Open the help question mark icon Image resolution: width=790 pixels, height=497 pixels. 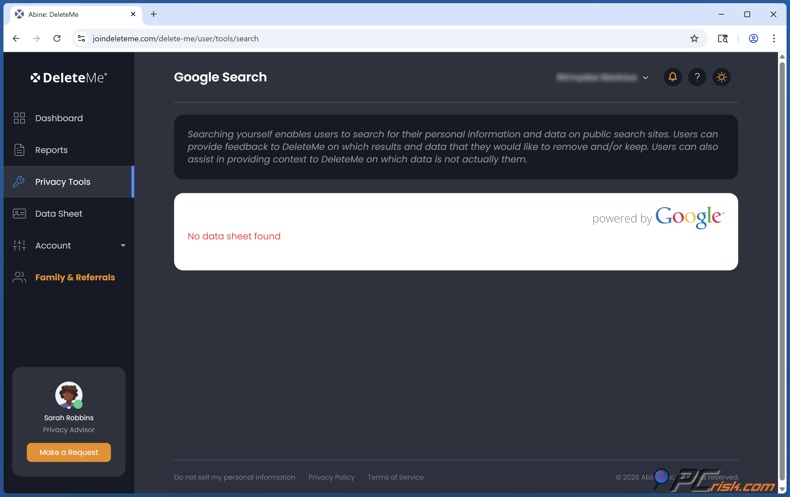pyautogui.click(x=697, y=77)
